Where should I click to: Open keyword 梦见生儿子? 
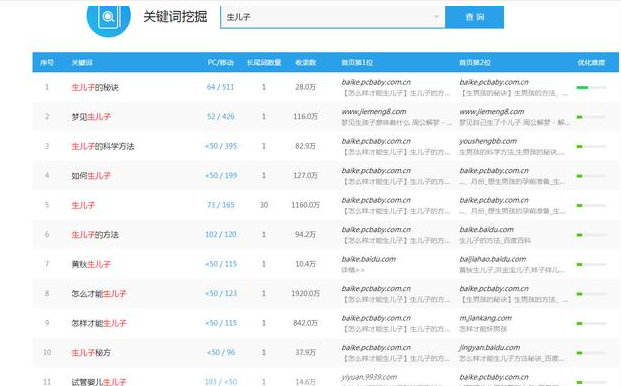pos(91,117)
